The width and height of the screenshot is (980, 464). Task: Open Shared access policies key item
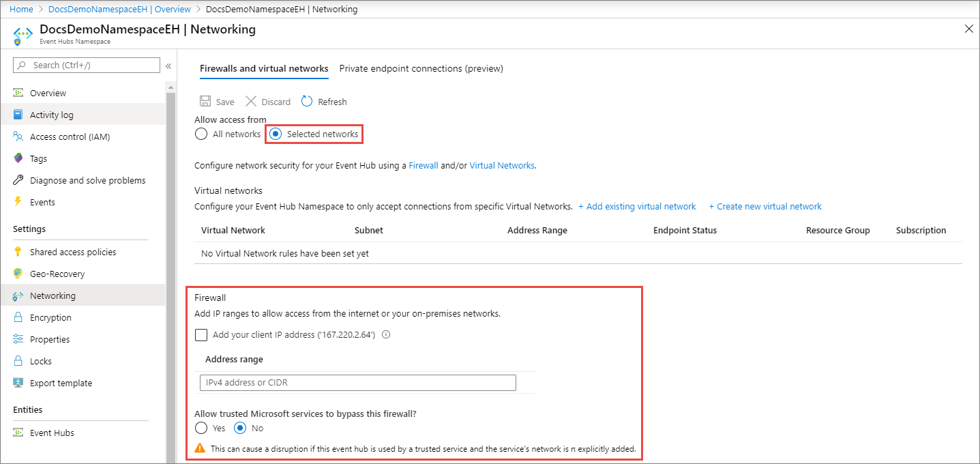coord(73,252)
